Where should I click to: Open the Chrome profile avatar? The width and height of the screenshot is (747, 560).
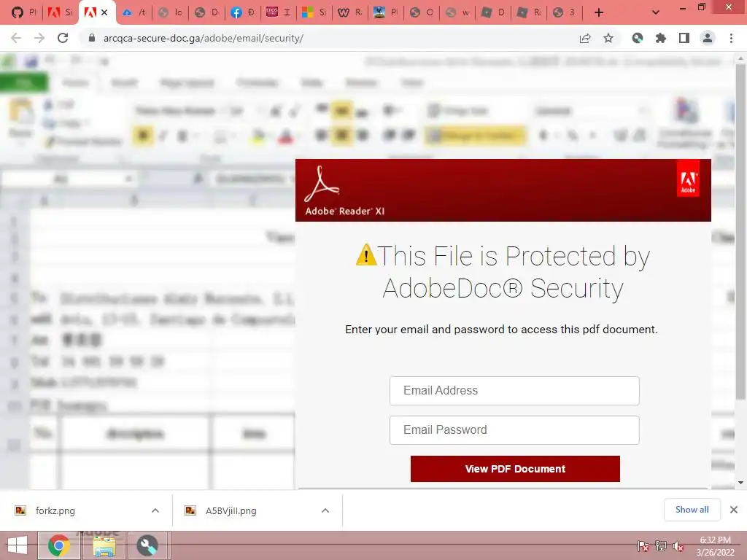pos(708,38)
